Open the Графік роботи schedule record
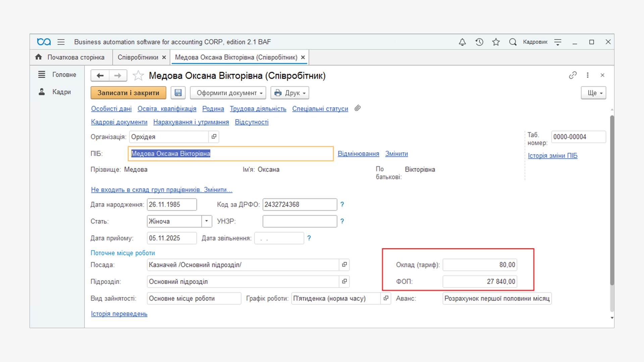644x362 pixels. coord(386,298)
